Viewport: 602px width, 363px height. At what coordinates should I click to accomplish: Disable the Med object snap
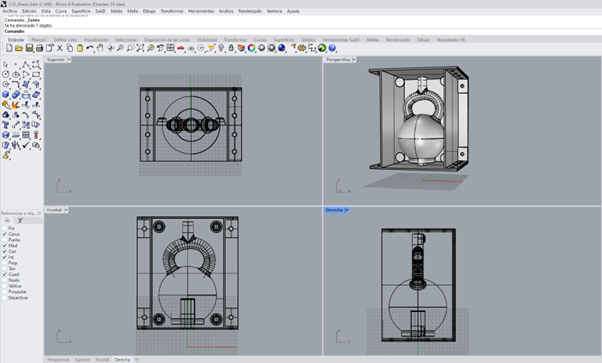5,245
